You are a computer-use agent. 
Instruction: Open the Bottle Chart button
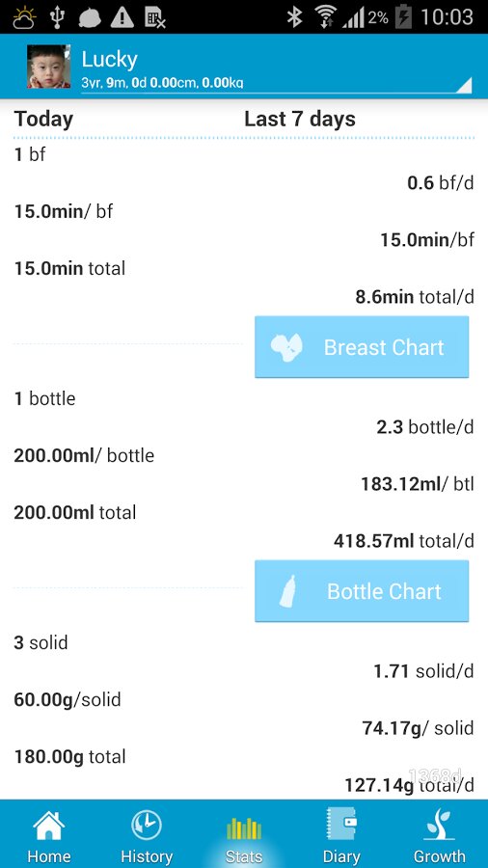[x=362, y=591]
